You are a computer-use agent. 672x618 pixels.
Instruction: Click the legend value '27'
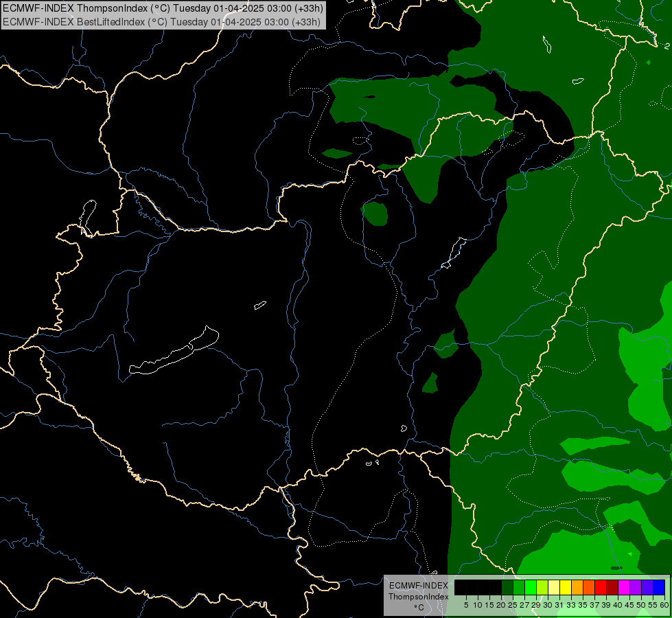pos(524,605)
